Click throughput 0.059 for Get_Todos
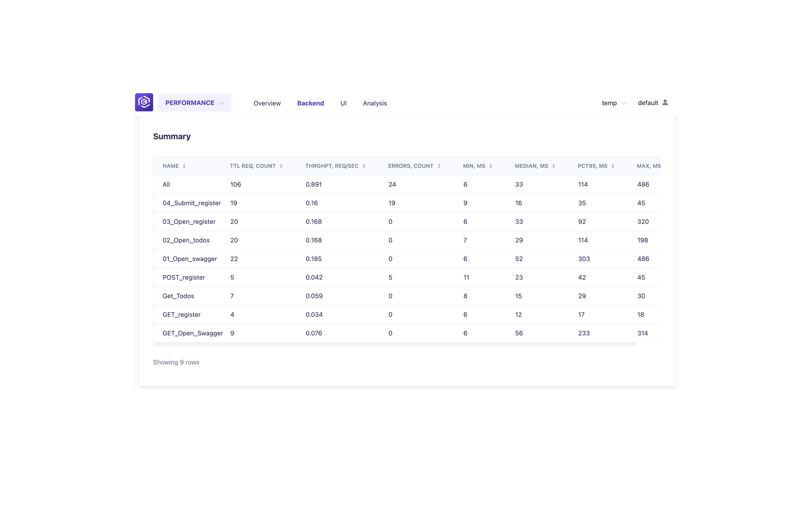Screen dimensions: 812x508 (x=314, y=296)
